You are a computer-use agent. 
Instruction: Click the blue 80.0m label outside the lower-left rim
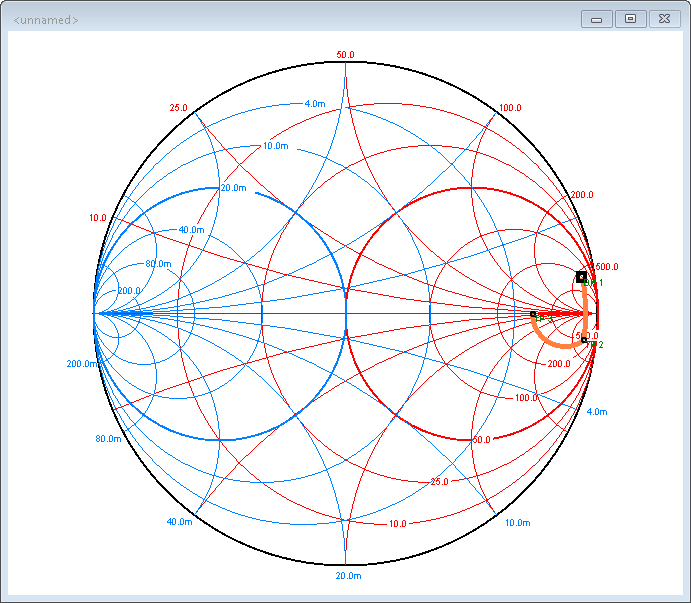pos(108,439)
